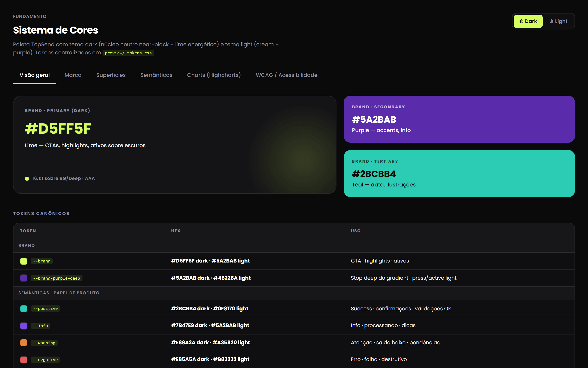Open the Marca tab
This screenshot has width=588, height=368.
tap(73, 75)
